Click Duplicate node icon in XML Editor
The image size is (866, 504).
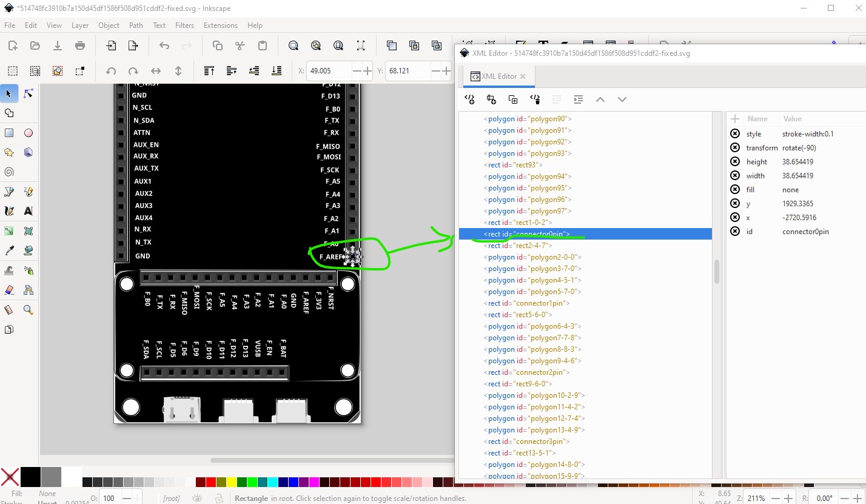click(x=513, y=99)
